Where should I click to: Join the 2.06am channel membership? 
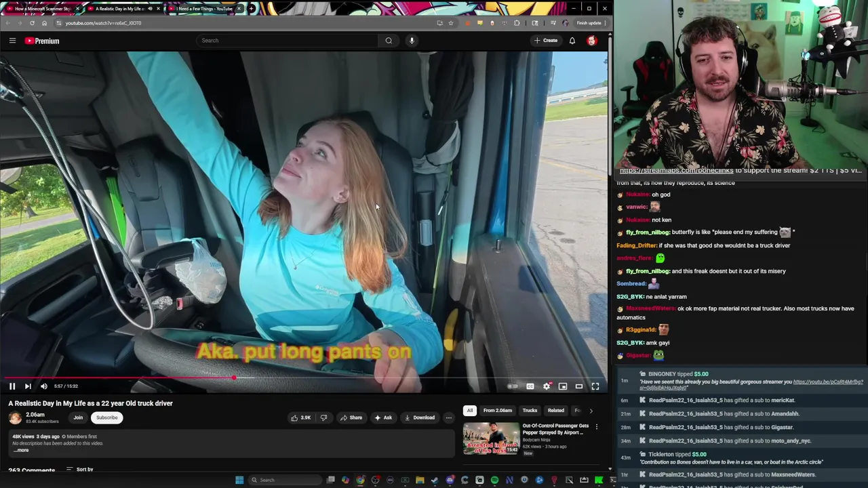[78, 418]
